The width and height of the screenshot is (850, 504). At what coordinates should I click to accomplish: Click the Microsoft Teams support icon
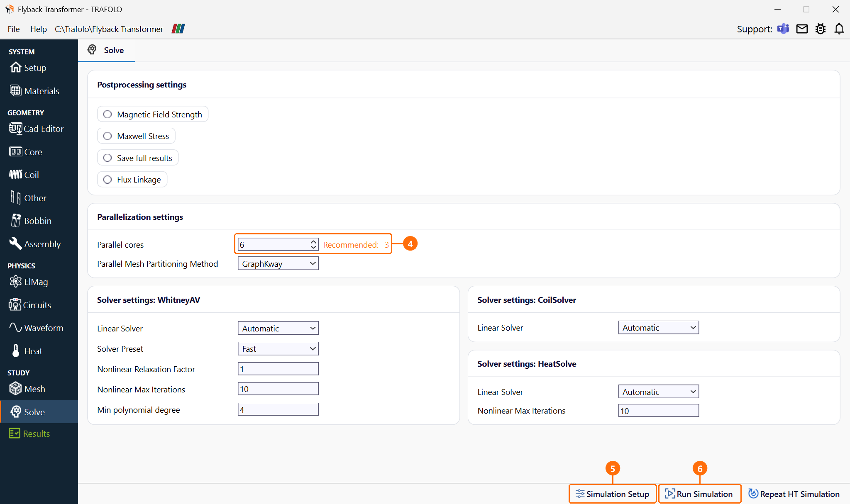(x=783, y=29)
